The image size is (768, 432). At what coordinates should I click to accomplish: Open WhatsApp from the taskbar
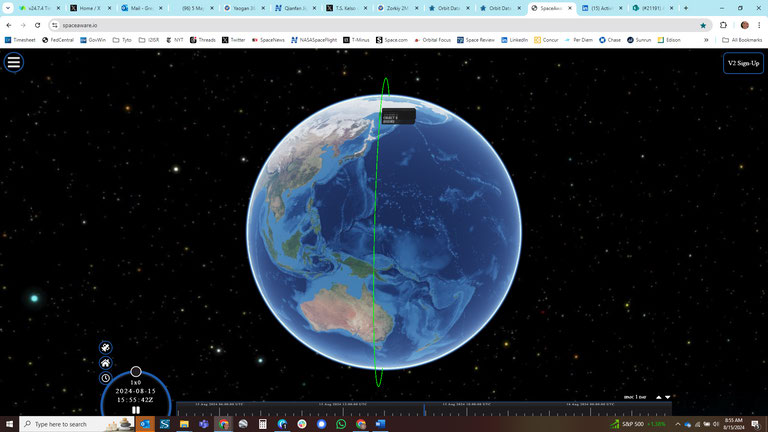(341, 424)
